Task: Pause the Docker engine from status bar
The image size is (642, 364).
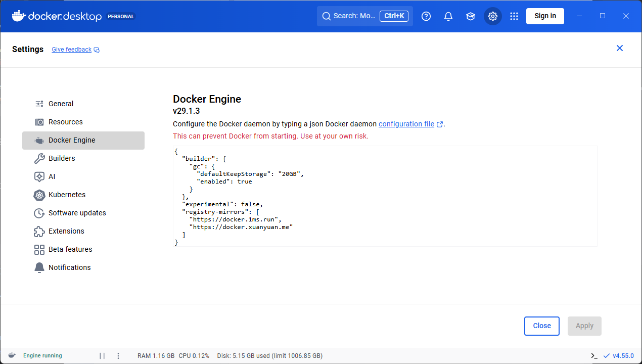Action: click(102, 356)
